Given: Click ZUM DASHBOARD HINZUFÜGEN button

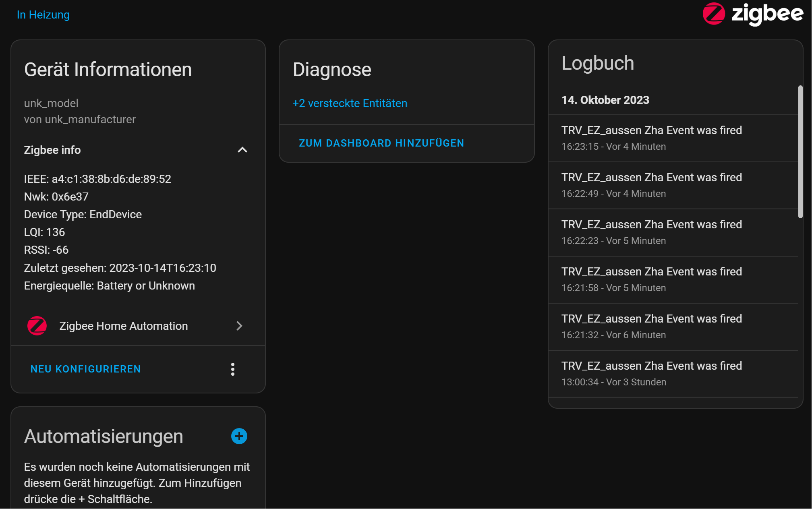Looking at the screenshot, I should (381, 143).
